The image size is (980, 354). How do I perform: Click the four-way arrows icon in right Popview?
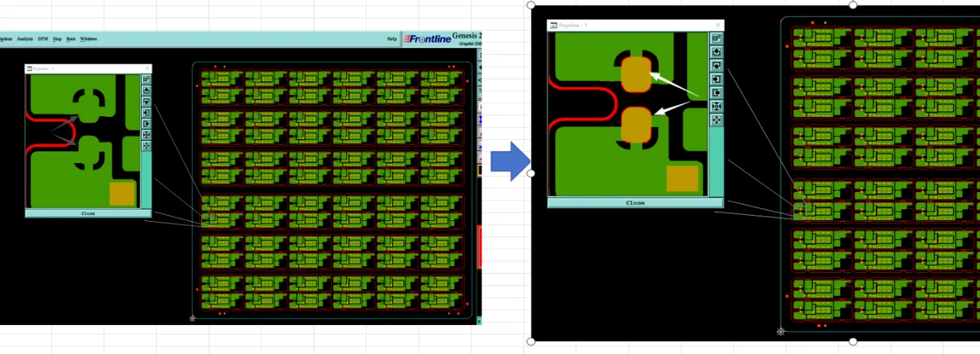(716, 119)
